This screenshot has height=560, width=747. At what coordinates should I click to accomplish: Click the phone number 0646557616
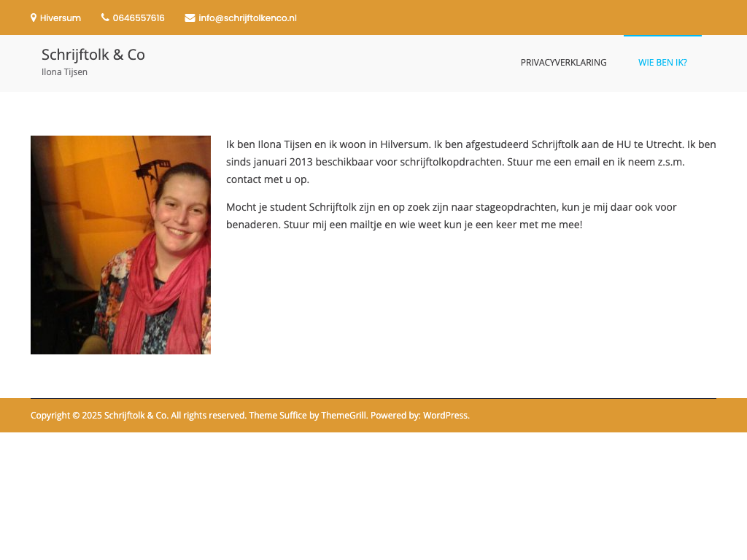tap(139, 18)
